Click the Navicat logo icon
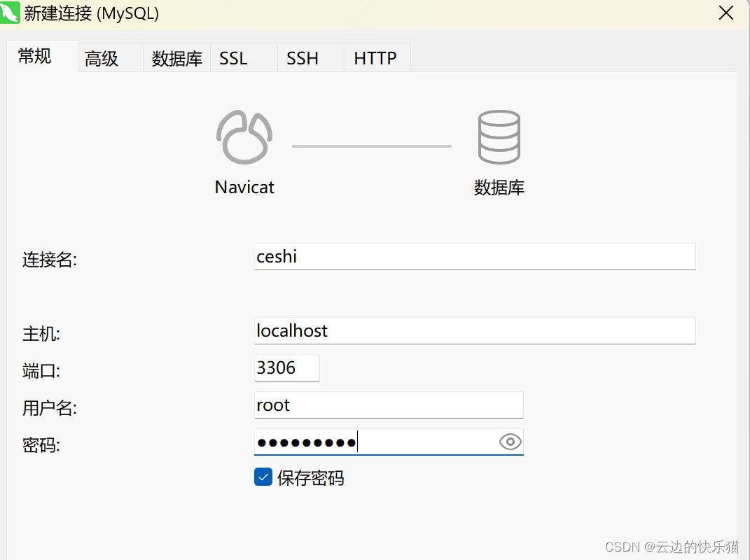 (244, 137)
